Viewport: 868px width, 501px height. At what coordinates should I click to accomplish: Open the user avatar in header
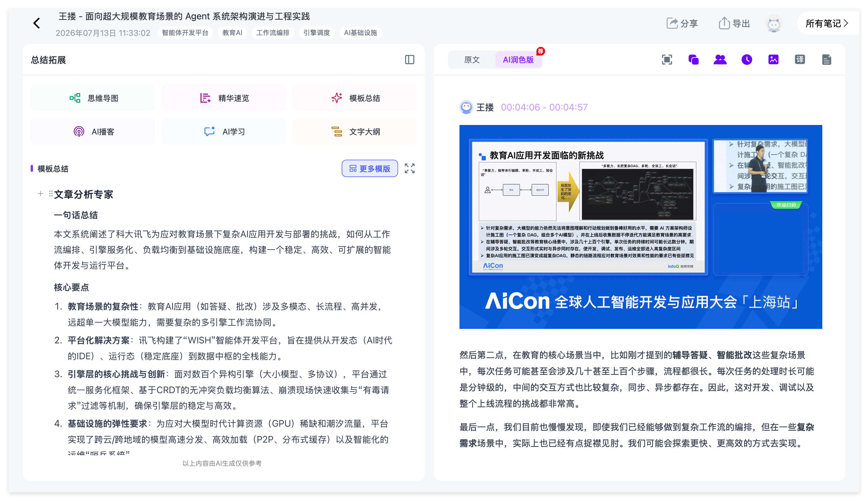pyautogui.click(x=773, y=23)
